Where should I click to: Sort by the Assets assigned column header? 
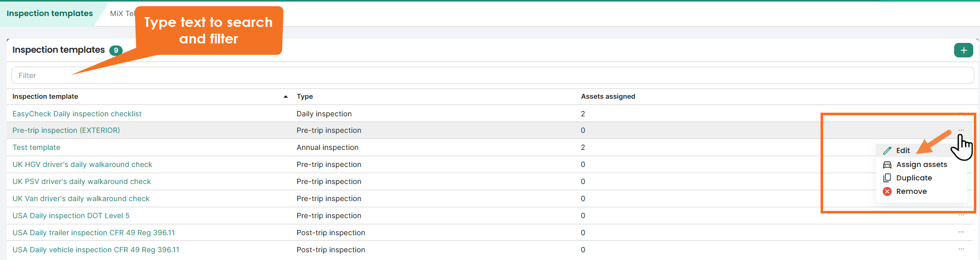click(x=608, y=97)
